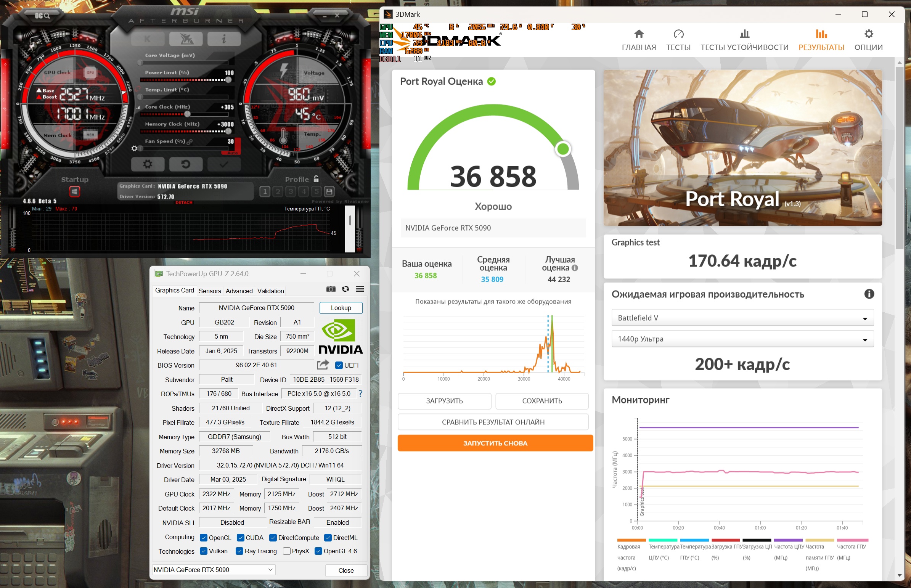Expand the Battlefield V game dropdown
911x588 pixels.
742,318
